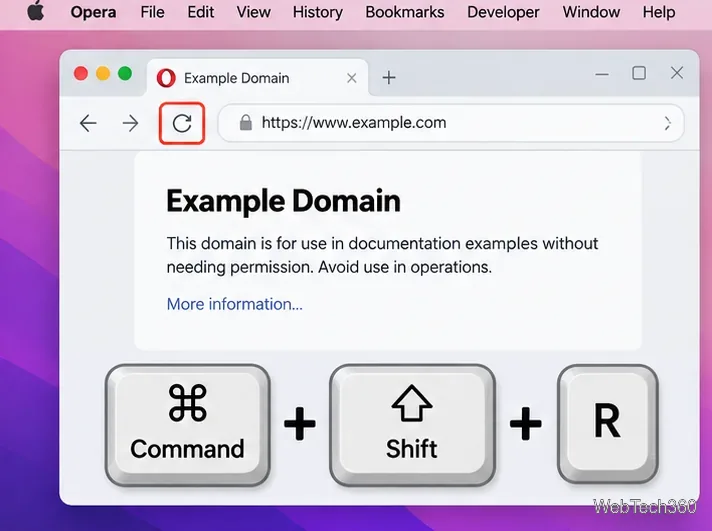The height and width of the screenshot is (531, 712).
Task: Open the Bookmarks menu
Action: click(405, 12)
